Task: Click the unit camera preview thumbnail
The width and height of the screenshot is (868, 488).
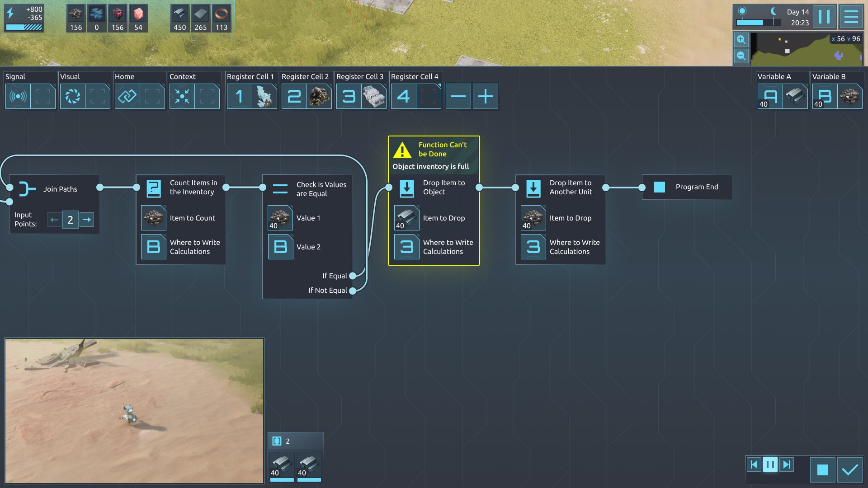Action: (134, 410)
